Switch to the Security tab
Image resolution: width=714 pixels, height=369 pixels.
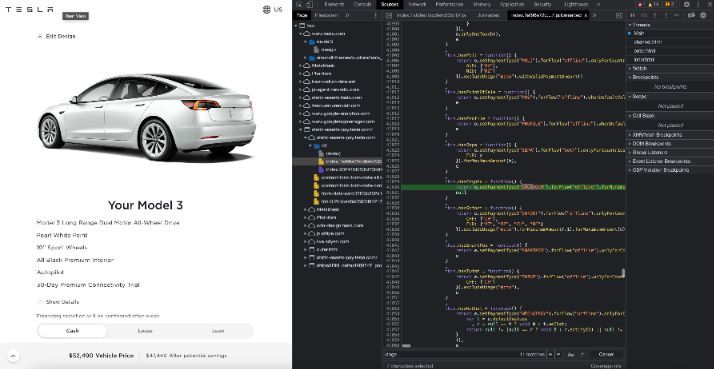coord(542,4)
